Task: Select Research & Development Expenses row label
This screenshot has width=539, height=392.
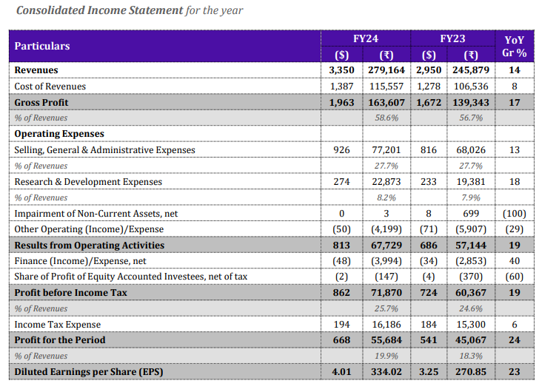Action: click(x=88, y=182)
